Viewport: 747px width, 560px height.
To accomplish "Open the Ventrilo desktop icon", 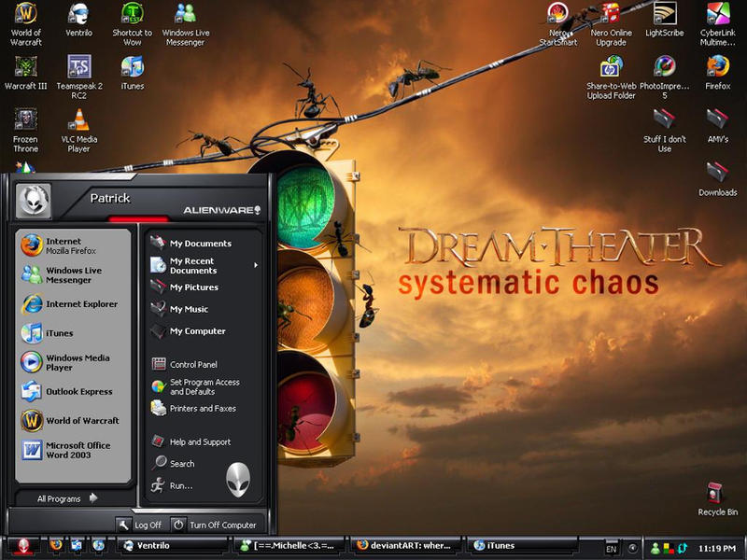I will 78,20.
